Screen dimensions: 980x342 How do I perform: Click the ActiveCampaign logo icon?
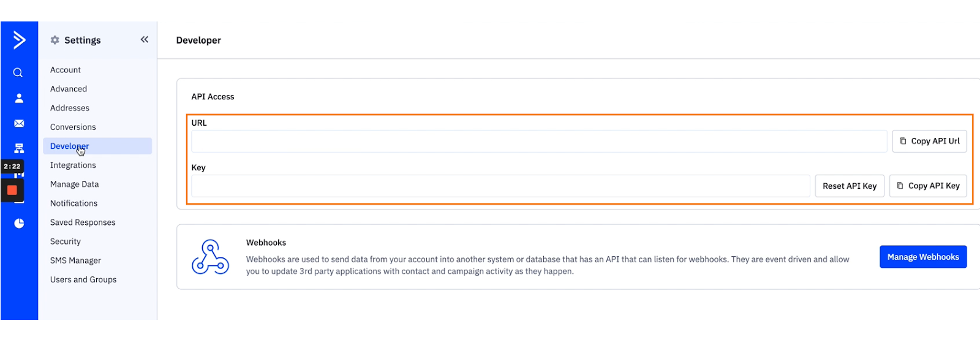[19, 40]
